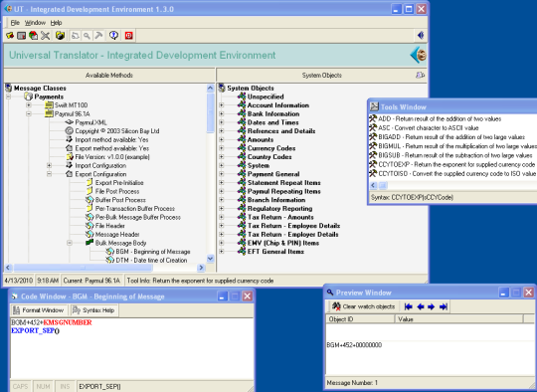Click the icon in System Objects header
This screenshot has width=537, height=392.
[x=421, y=75]
